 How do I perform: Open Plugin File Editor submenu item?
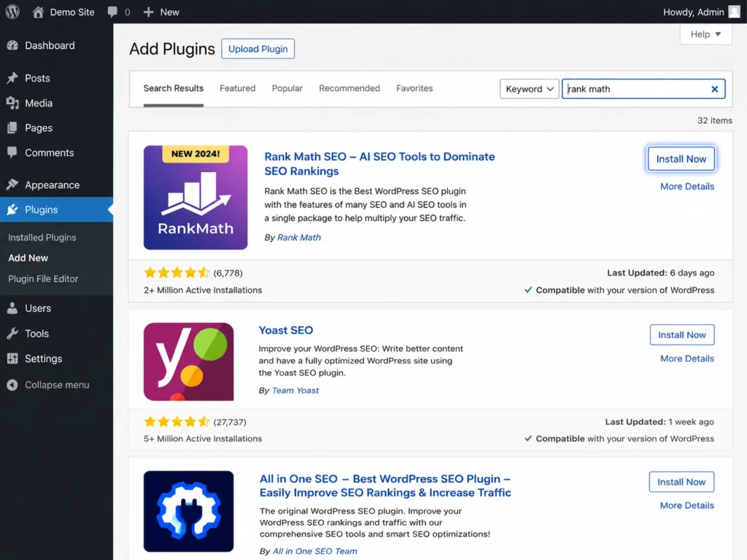[x=43, y=279]
